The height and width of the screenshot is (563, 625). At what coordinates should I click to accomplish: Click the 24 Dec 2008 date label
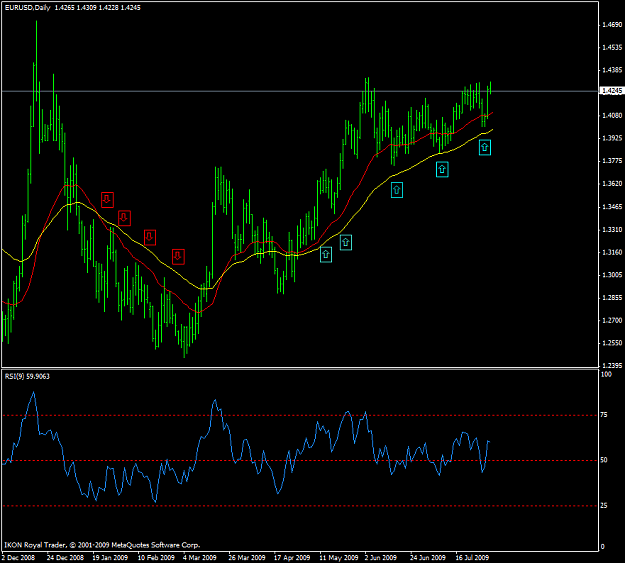65,557
